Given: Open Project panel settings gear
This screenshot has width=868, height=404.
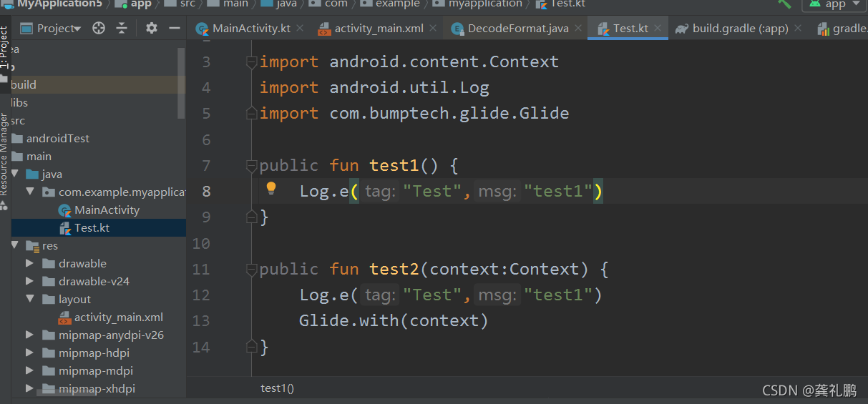Looking at the screenshot, I should click(x=151, y=29).
